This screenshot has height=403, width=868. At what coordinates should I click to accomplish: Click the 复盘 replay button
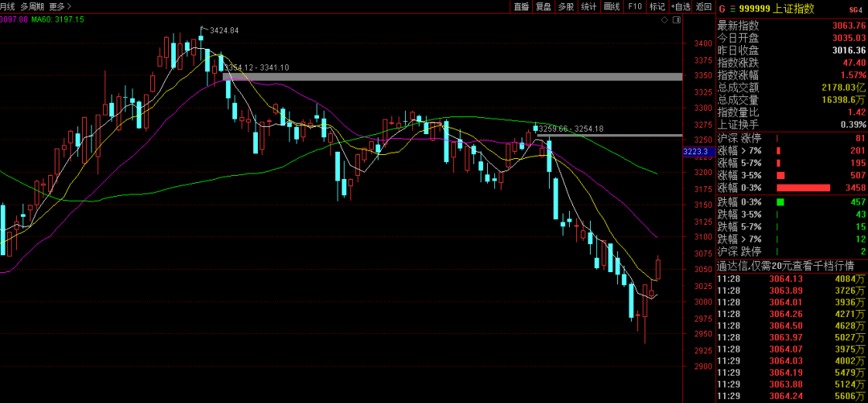pyautogui.click(x=543, y=6)
